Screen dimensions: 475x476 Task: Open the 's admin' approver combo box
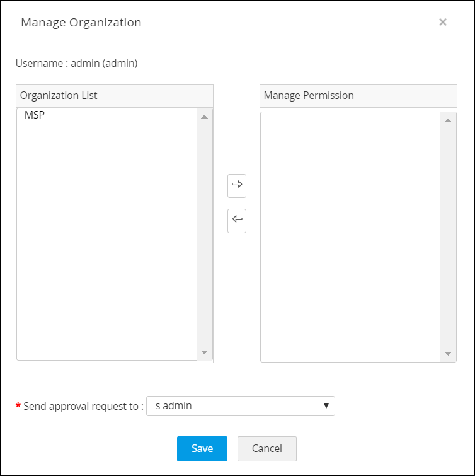pos(240,406)
